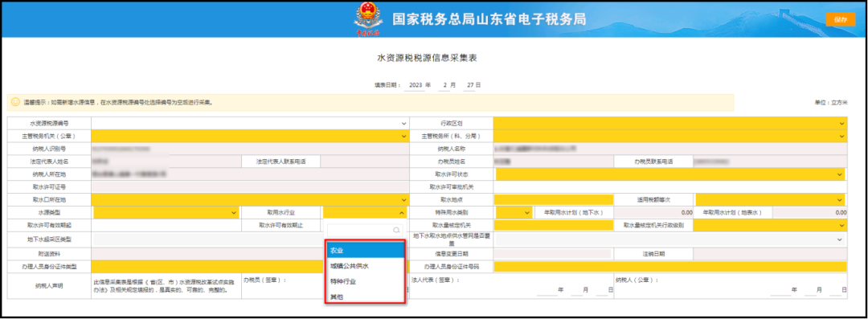868x319 pixels.
Task: Click the 纳税人名称 label
Action: [x=451, y=149]
